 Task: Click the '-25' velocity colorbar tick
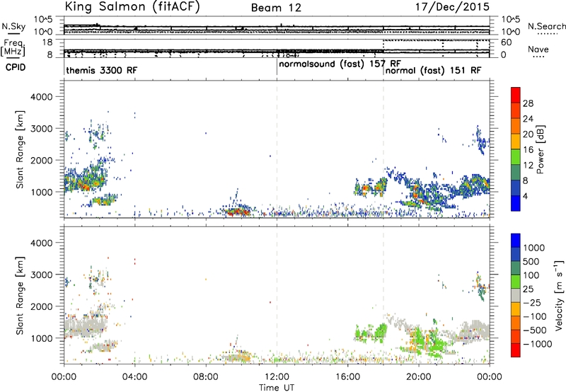(x=532, y=302)
